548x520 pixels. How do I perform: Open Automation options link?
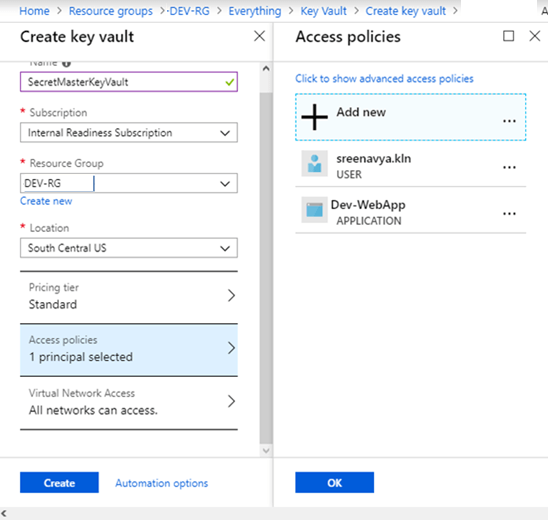tap(161, 483)
